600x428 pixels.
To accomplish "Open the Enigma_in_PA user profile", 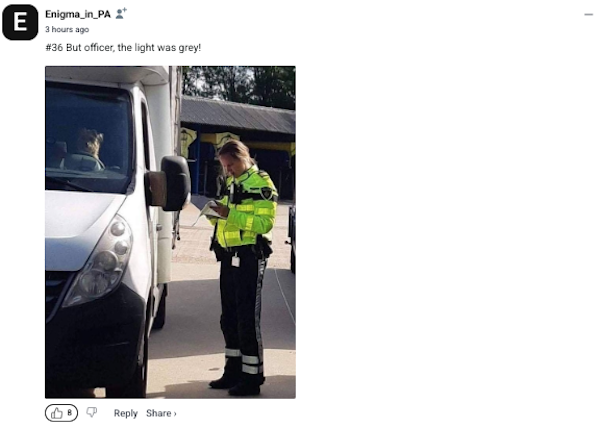I will pyautogui.click(x=78, y=15).
